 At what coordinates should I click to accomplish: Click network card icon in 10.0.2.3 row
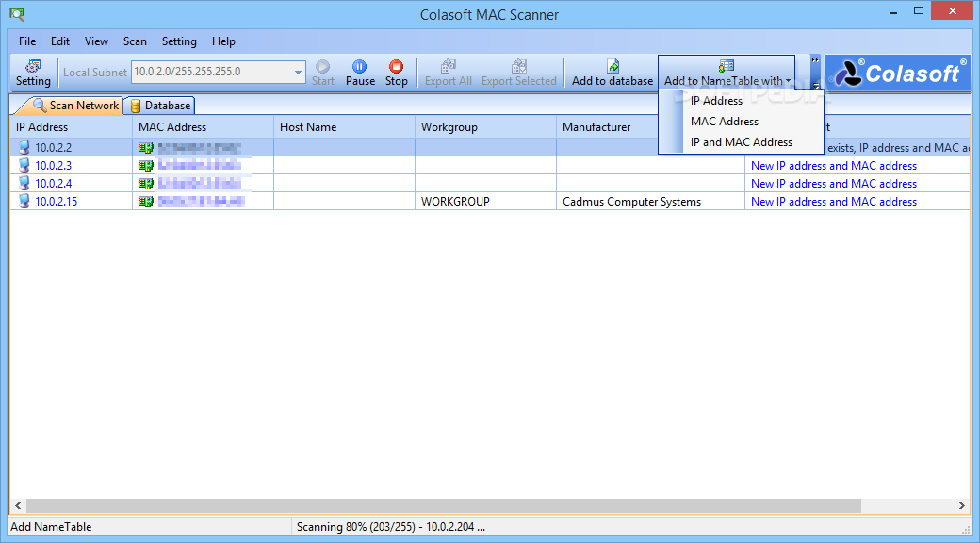[x=146, y=166]
